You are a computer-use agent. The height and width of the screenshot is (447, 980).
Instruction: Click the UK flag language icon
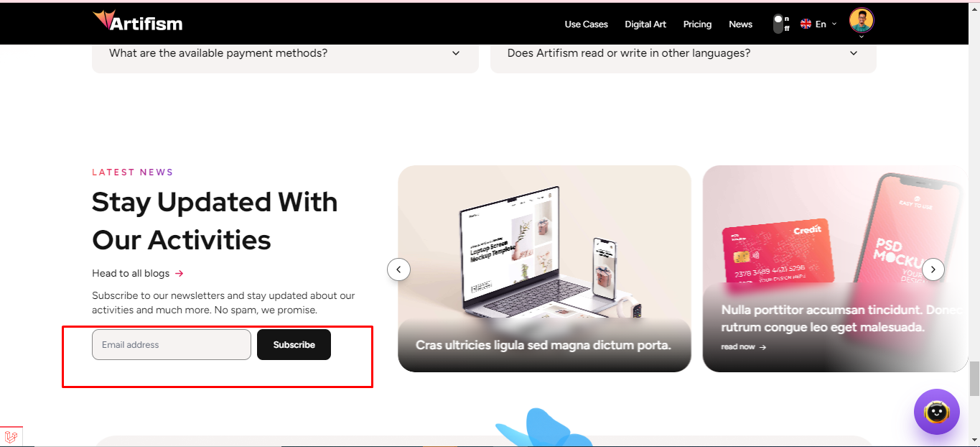tap(806, 24)
